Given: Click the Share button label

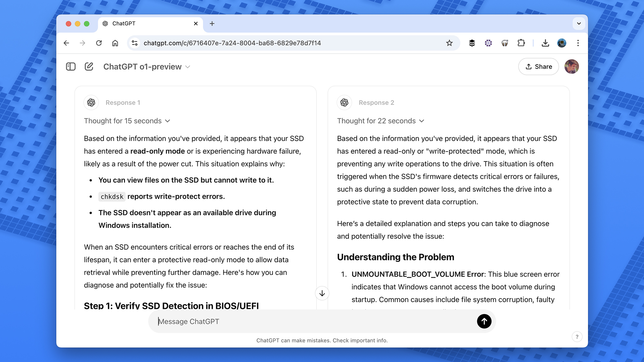Looking at the screenshot, I should coord(543,66).
